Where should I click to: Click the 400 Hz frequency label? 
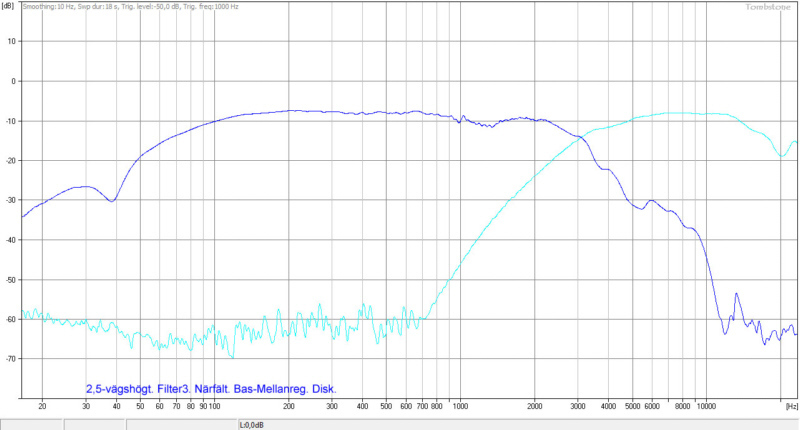click(363, 407)
